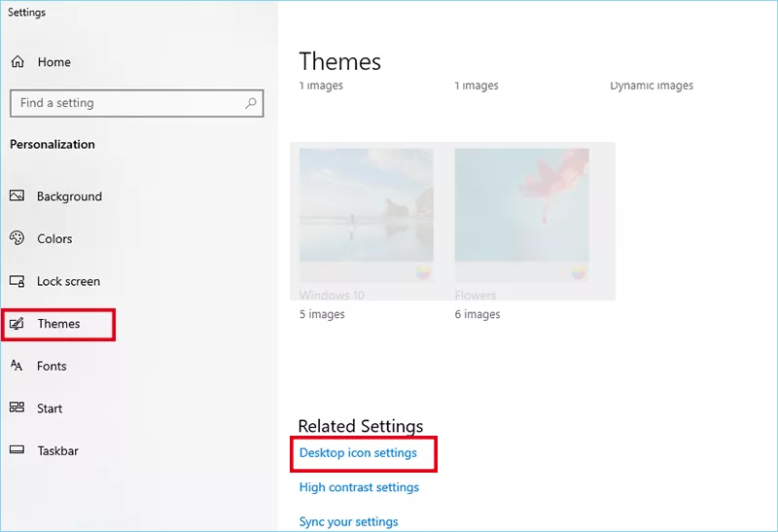Click the magnifier icon in search box
The width and height of the screenshot is (778, 532).
point(251,103)
